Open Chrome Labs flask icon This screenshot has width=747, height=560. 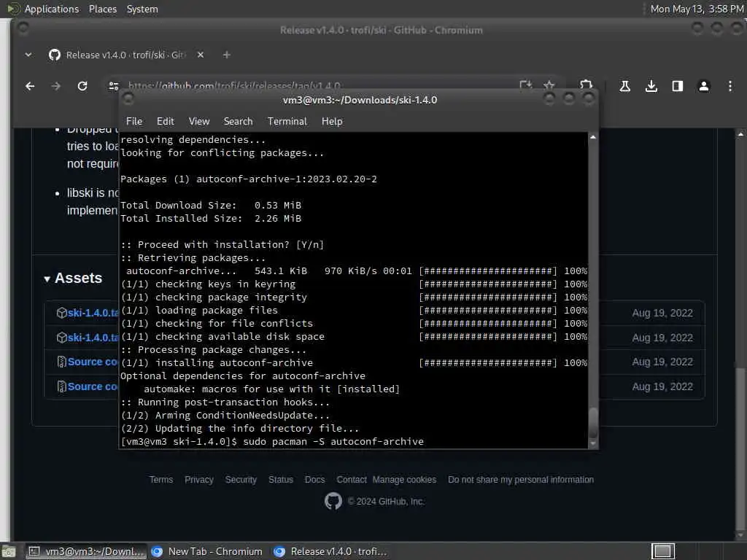624,86
